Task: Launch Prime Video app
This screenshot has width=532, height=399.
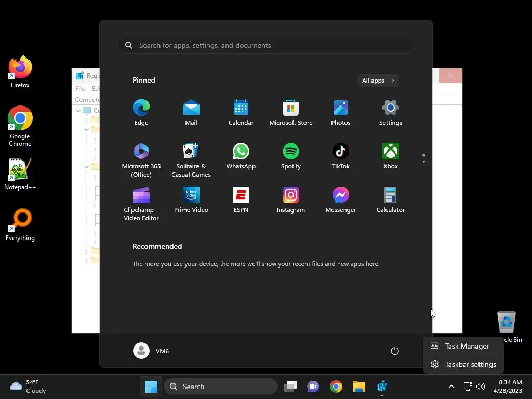Action: [x=191, y=199]
